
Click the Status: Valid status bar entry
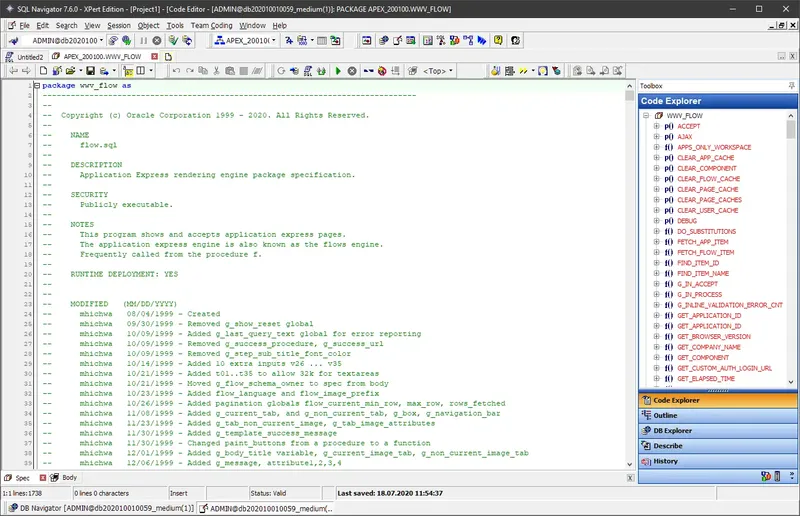268,494
